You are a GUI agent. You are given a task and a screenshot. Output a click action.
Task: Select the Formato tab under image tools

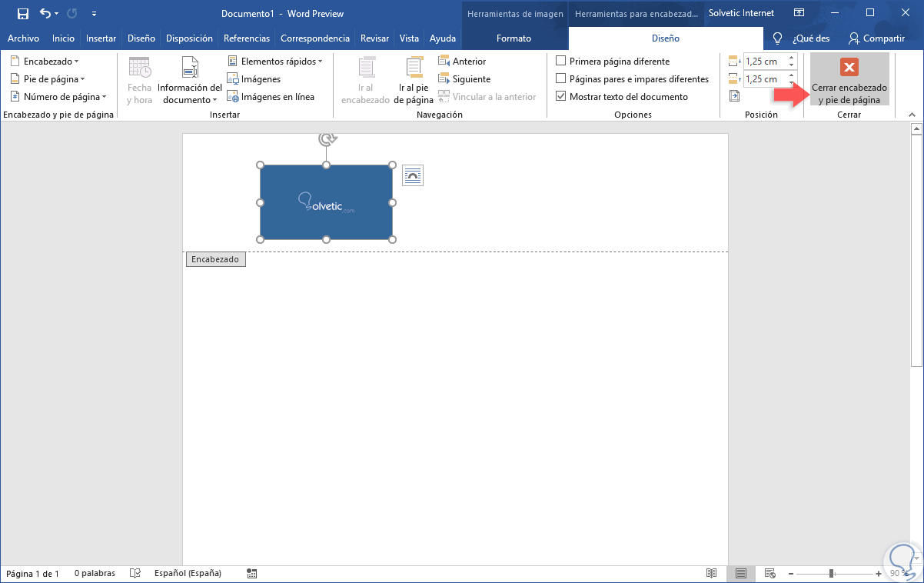point(514,38)
